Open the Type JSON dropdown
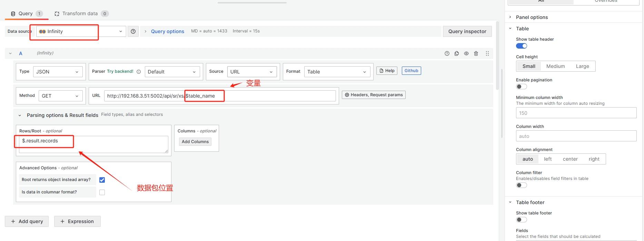Screen dimensions: 644x241 58,72
